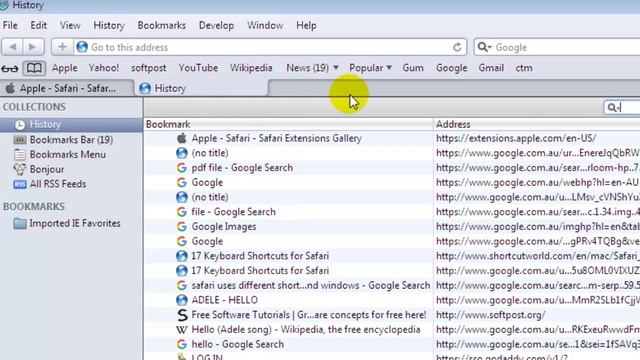The image size is (640, 360).
Task: Click the globe icon beside ADELE - HELLO
Action: (182, 300)
